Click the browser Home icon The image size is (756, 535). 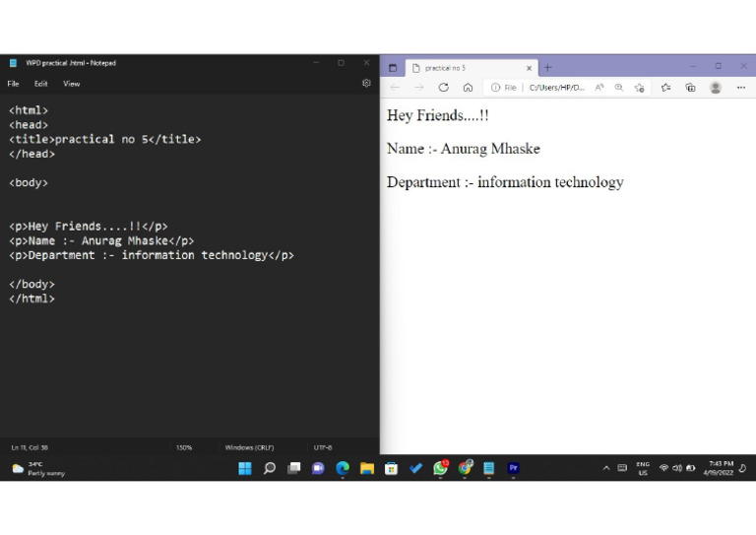pos(468,88)
